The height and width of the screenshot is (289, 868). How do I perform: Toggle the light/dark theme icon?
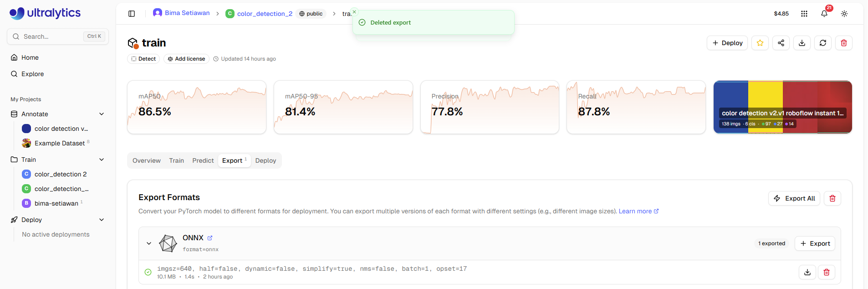coord(844,14)
